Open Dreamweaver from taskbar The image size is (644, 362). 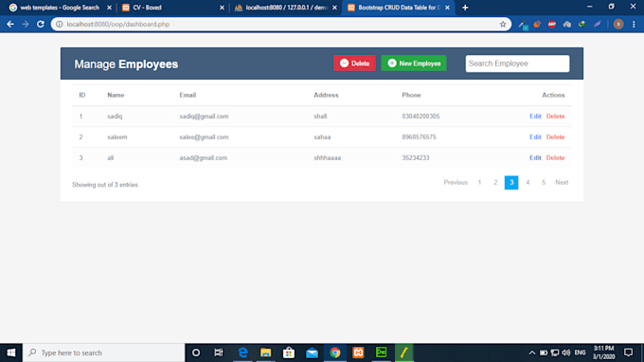click(x=381, y=353)
